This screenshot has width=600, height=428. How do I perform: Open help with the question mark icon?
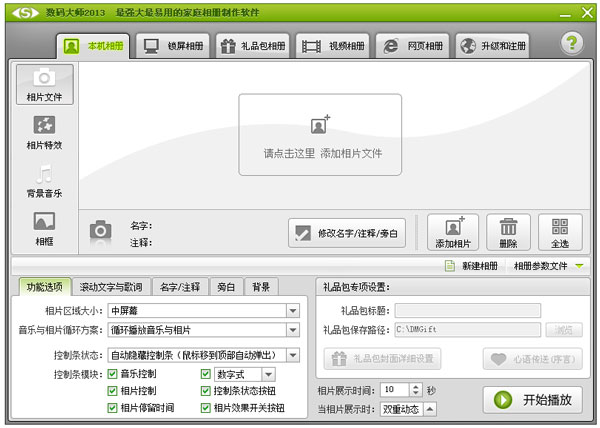(x=571, y=43)
